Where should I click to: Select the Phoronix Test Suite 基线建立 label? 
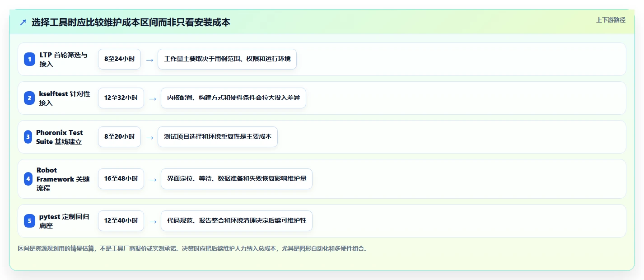pos(60,137)
